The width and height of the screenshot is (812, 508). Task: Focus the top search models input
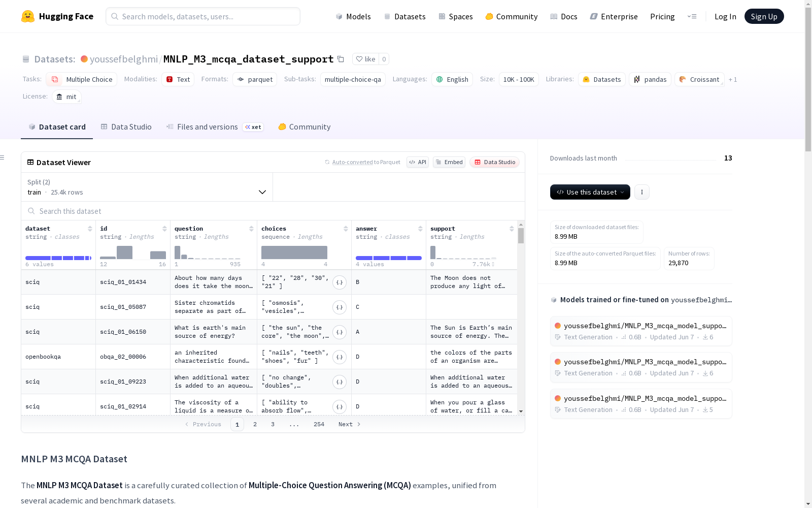[x=203, y=16]
